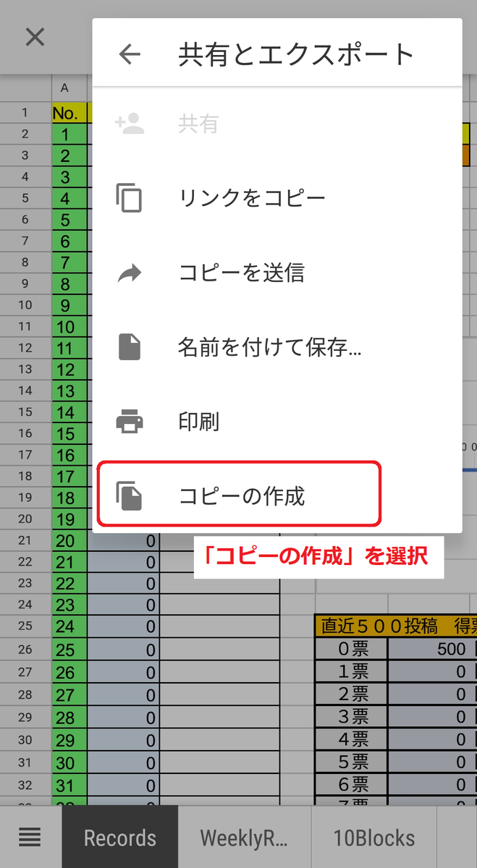Click the duplicate-file icon beside コピーの作成

[130, 496]
